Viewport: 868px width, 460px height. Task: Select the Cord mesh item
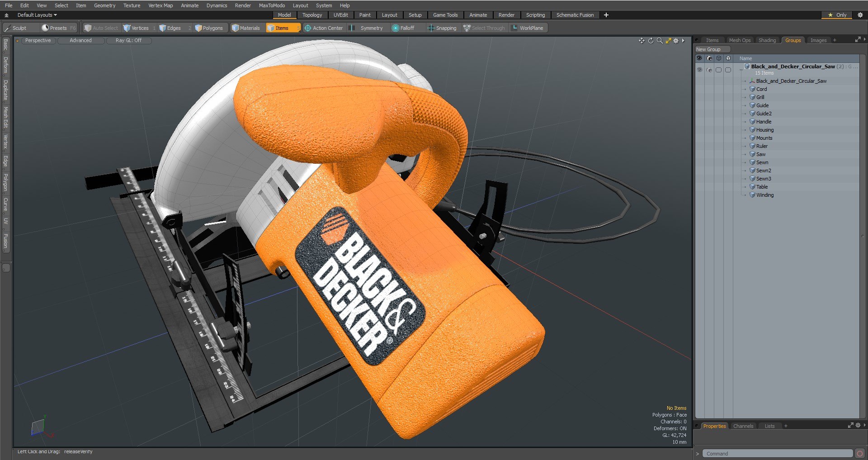[761, 89]
